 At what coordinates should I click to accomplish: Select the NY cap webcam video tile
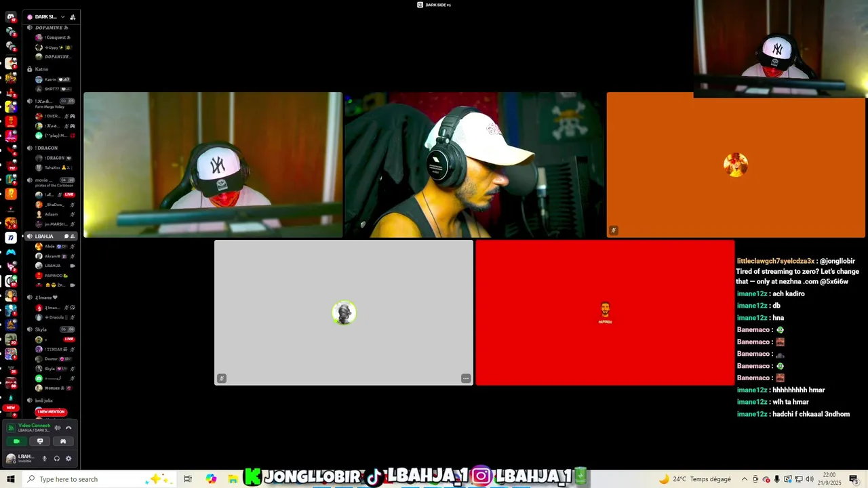213,165
